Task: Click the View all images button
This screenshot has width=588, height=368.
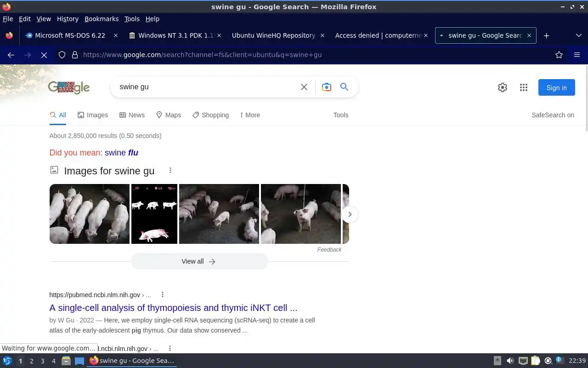Action: click(x=199, y=261)
